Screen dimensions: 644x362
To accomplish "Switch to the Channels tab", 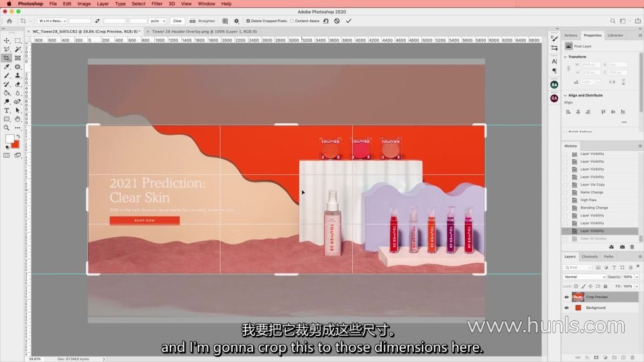I will [590, 257].
